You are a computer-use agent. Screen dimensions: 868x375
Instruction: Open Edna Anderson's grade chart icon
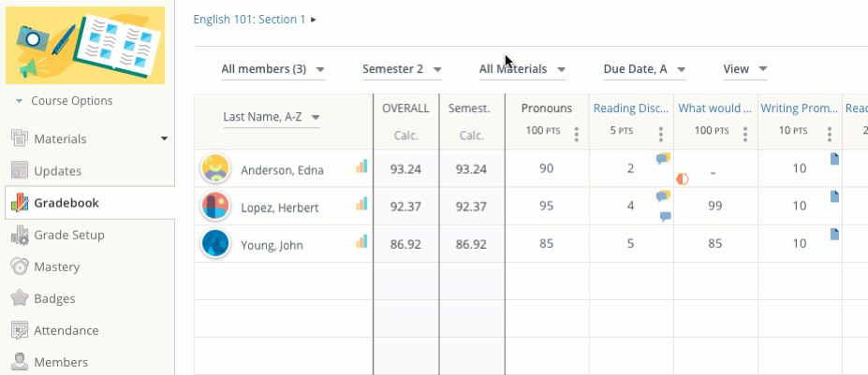361,166
